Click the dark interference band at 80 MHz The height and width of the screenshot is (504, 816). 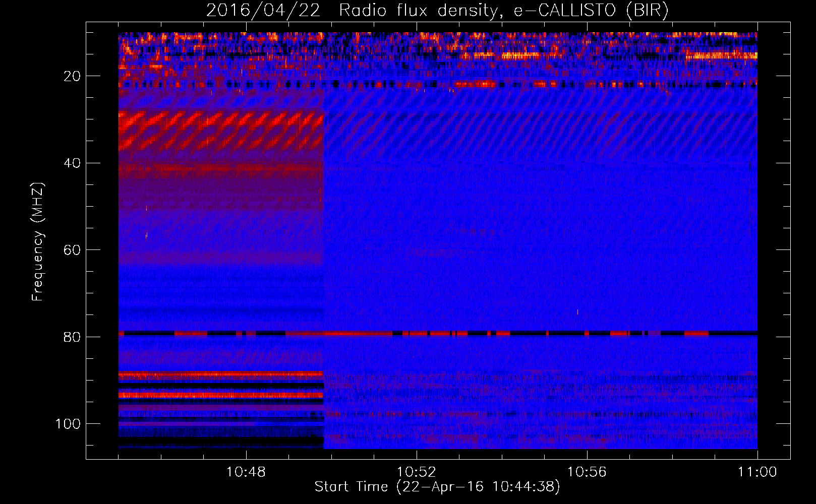pos(438,333)
